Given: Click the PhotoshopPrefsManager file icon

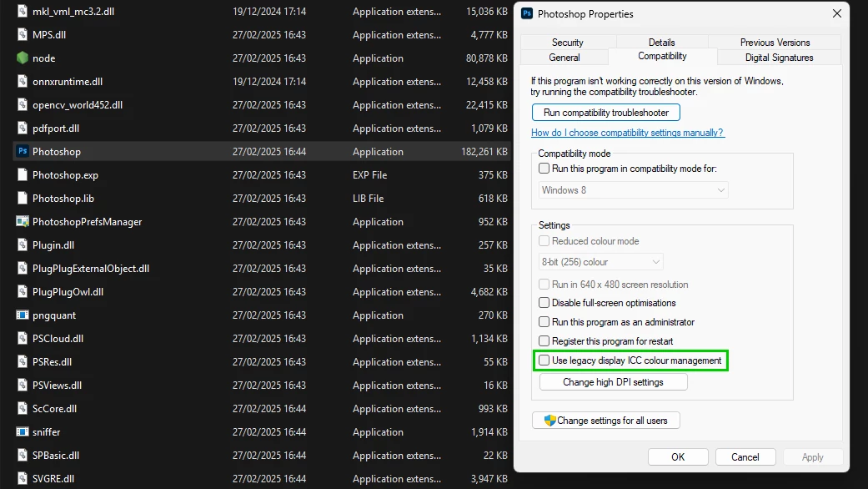Looking at the screenshot, I should 23,221.
